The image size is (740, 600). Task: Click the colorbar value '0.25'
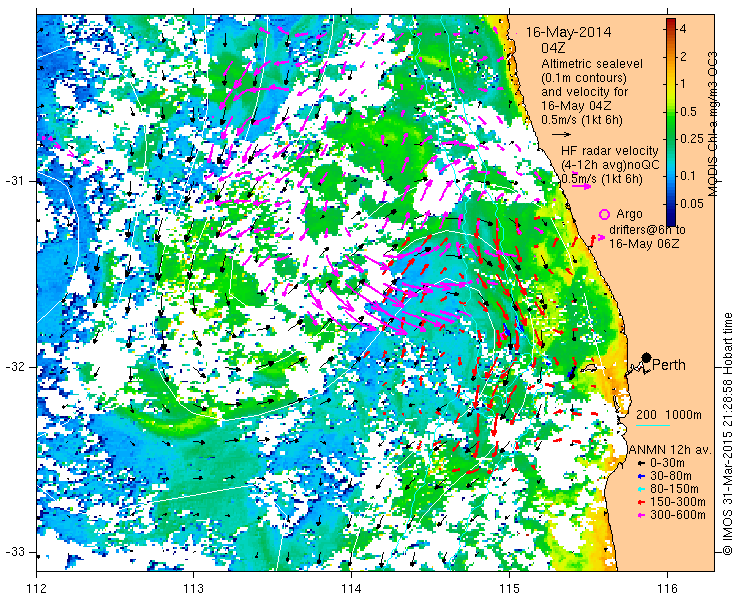point(691,139)
